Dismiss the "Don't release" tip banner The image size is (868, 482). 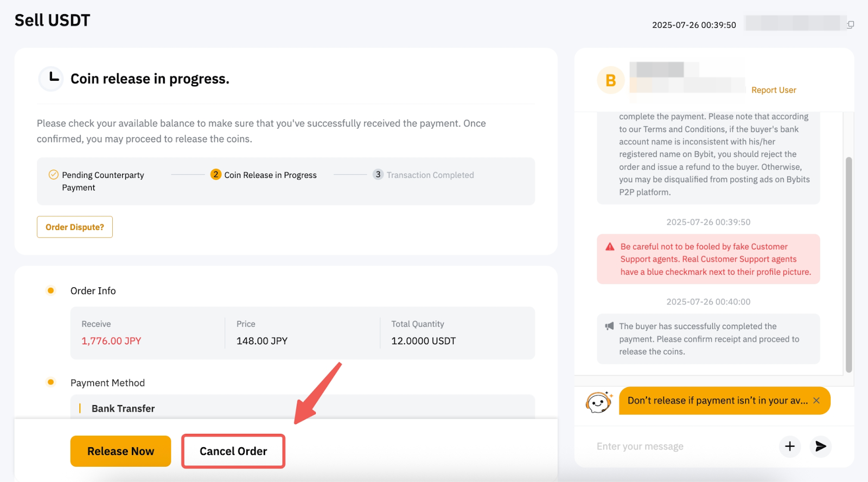pos(816,401)
